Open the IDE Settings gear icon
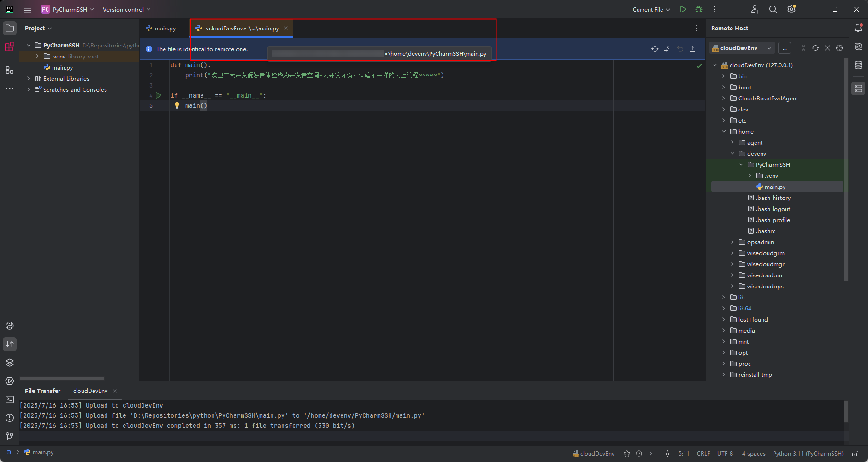This screenshot has width=868, height=462. (792, 9)
